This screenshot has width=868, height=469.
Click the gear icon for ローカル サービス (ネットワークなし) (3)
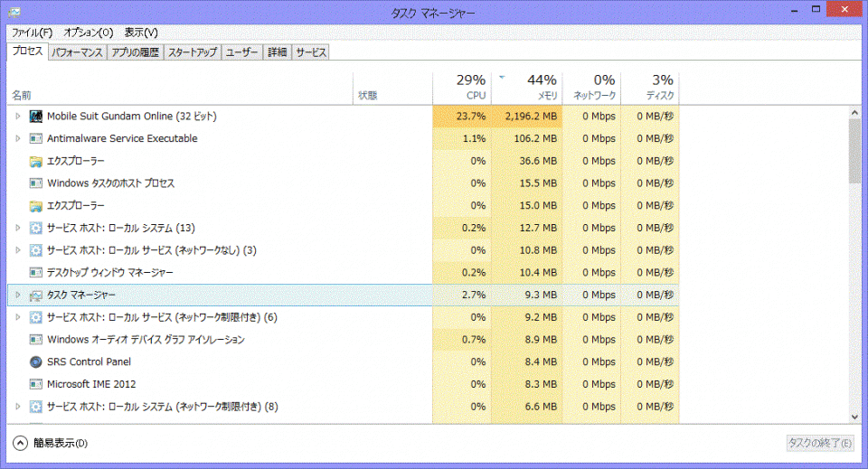[36, 250]
